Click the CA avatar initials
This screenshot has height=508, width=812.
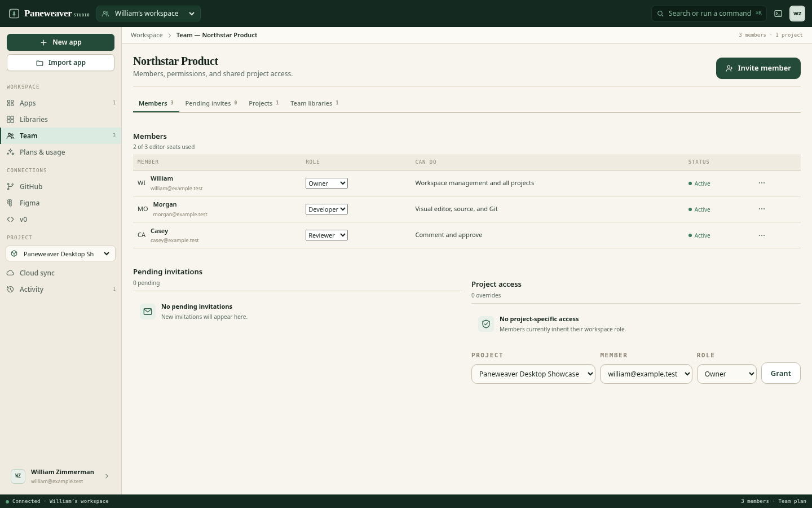point(142,235)
